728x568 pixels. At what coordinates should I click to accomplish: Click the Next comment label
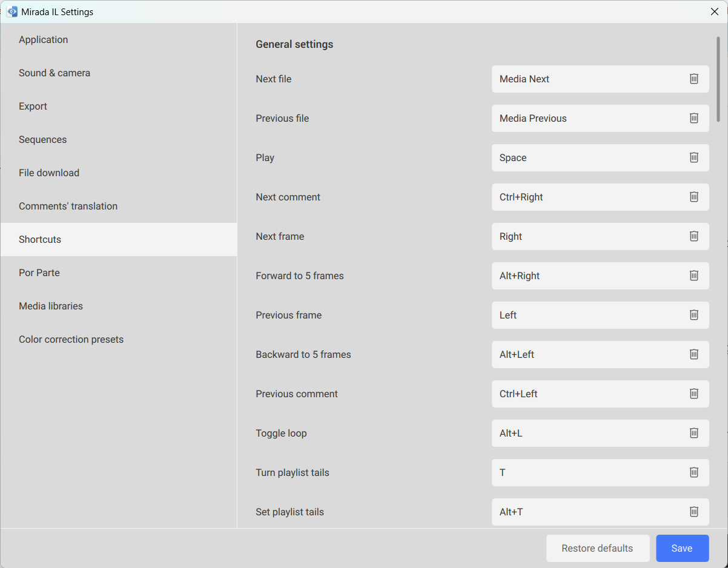[288, 197]
